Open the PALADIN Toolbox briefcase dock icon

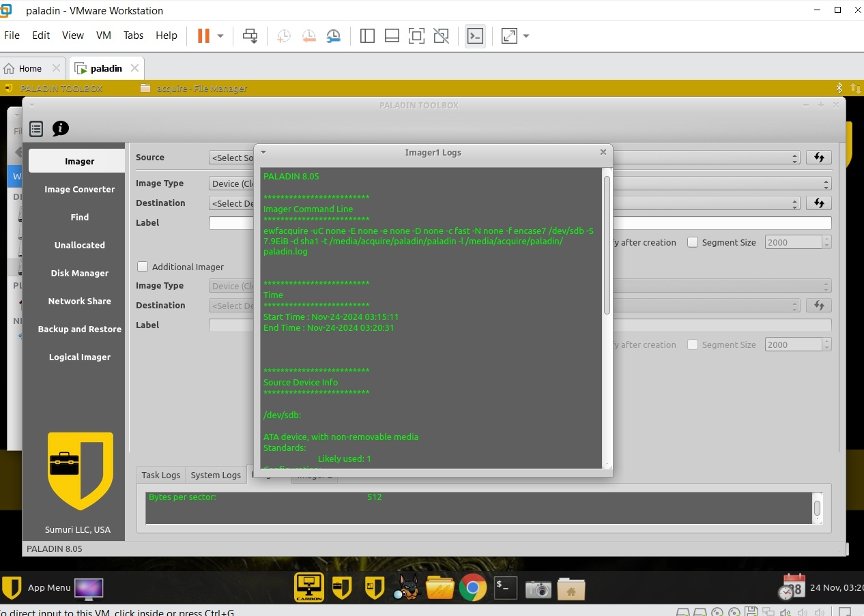coord(342,587)
